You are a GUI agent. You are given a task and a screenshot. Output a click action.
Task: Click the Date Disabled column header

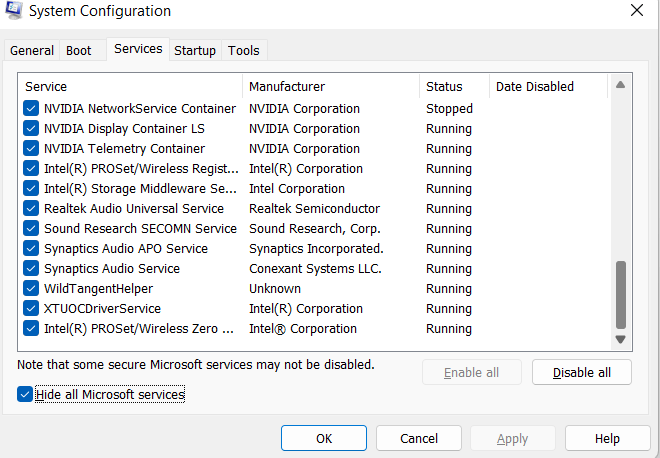click(x=549, y=86)
